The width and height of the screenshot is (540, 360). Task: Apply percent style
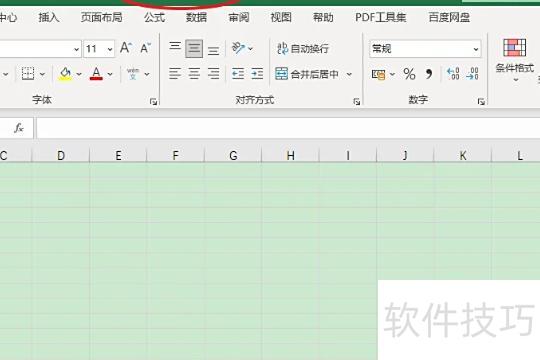409,74
